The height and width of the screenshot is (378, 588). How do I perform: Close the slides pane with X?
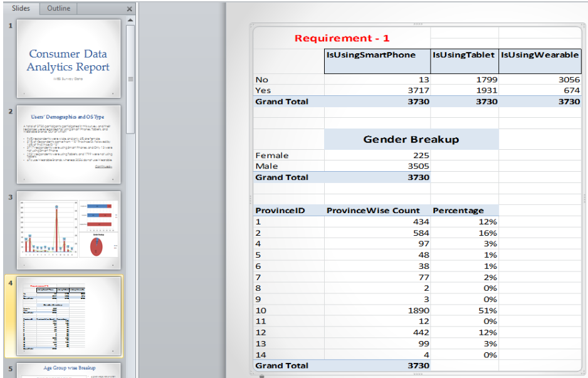point(129,9)
